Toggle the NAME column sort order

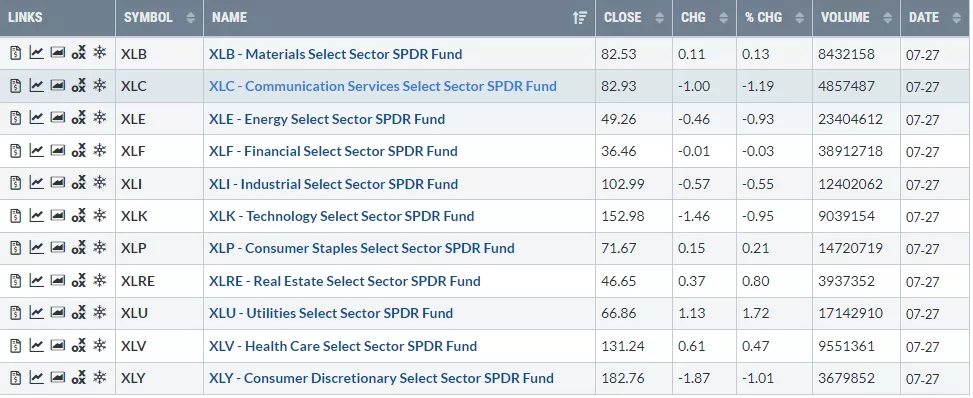pyautogui.click(x=580, y=18)
